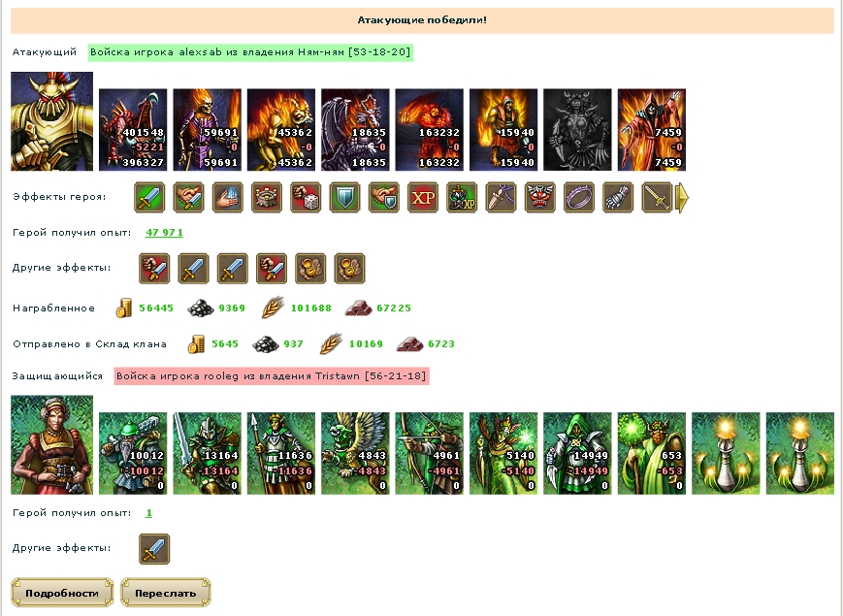Click the purple ring artifact effect icon
The width and height of the screenshot is (843, 616).
(579, 197)
